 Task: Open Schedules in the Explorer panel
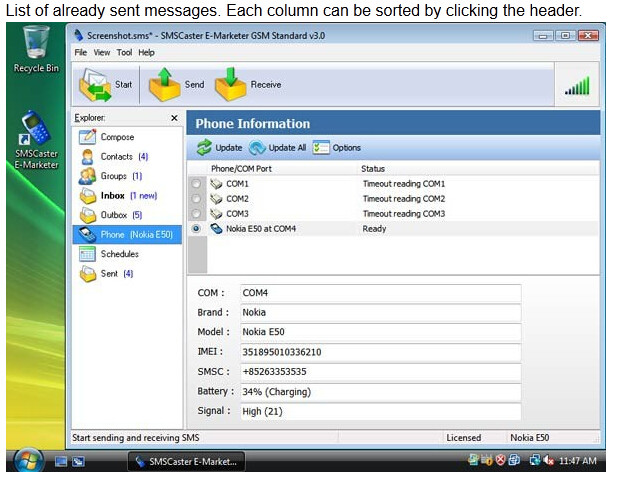118,254
